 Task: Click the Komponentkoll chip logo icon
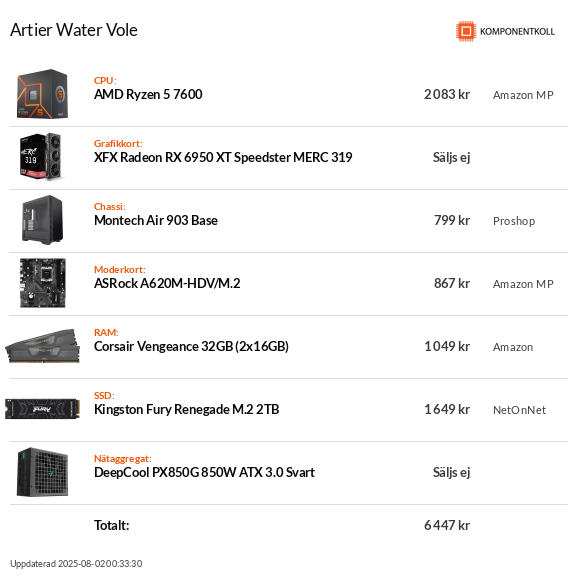466,31
